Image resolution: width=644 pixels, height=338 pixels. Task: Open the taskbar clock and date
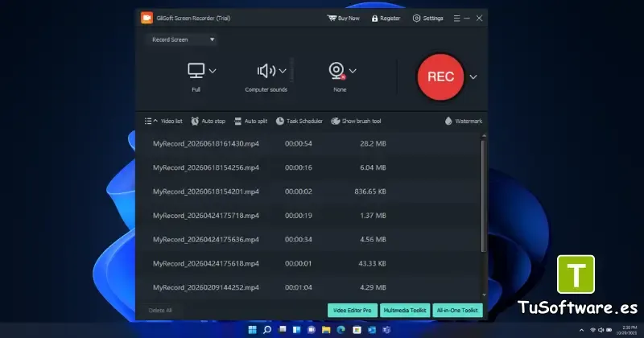pyautogui.click(x=629, y=330)
